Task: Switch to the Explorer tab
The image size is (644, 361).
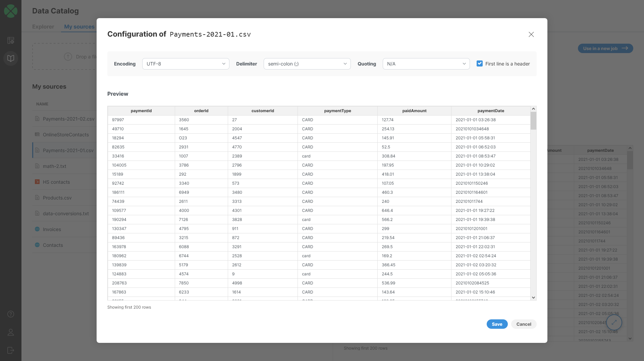Action: [43, 27]
